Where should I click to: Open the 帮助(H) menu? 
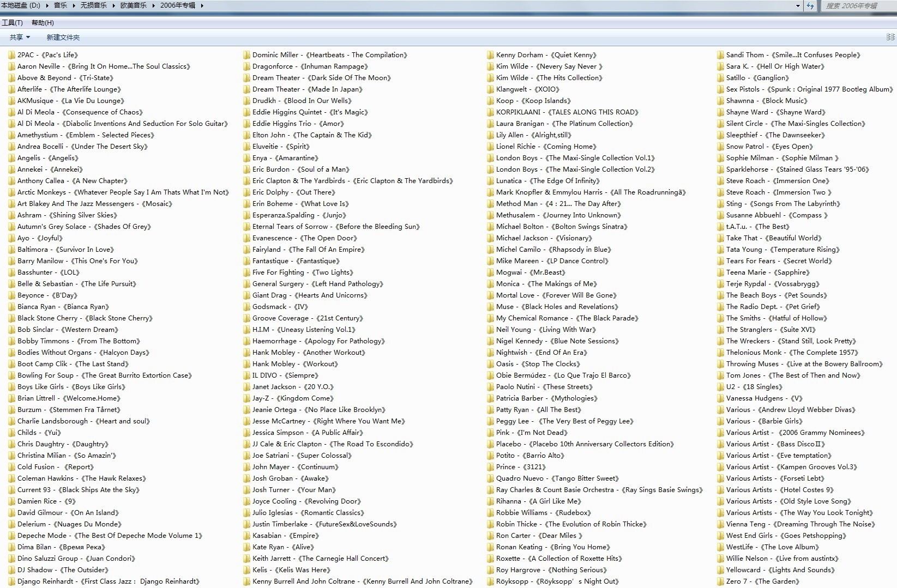43,23
